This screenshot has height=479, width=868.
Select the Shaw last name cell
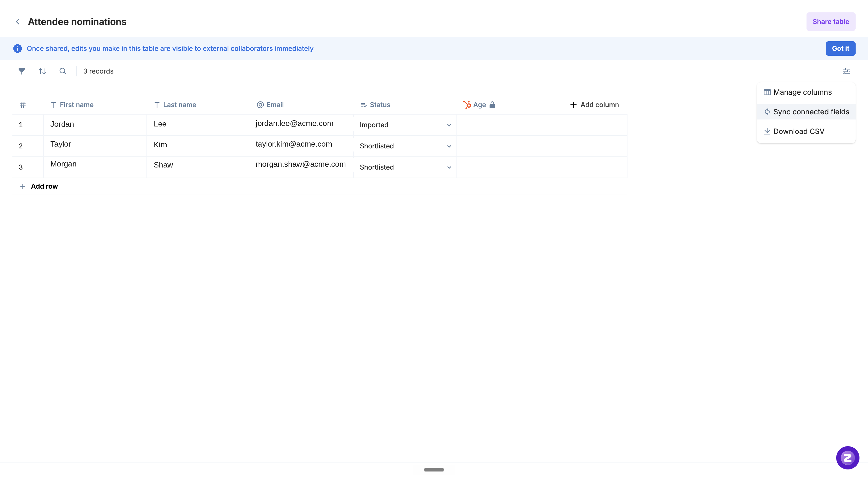(198, 167)
